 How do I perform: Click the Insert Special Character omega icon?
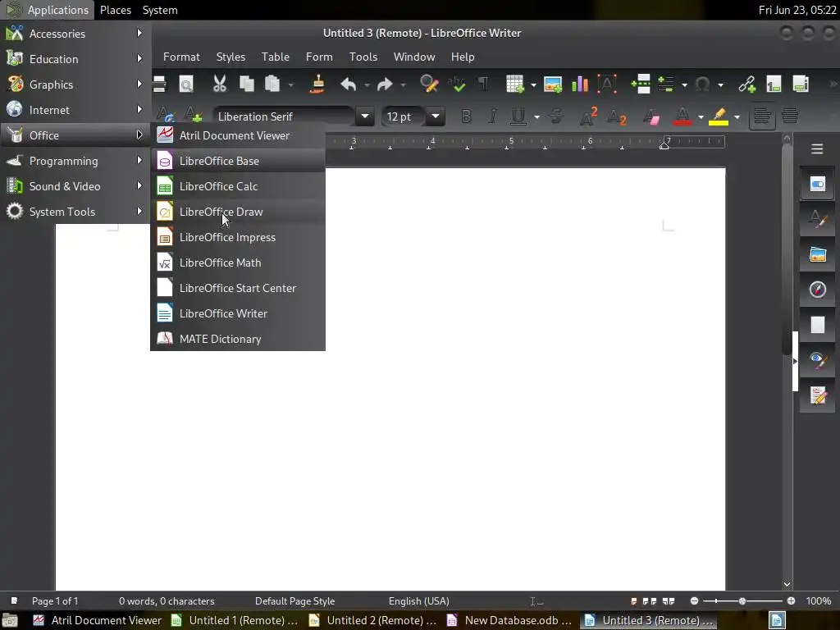point(702,84)
